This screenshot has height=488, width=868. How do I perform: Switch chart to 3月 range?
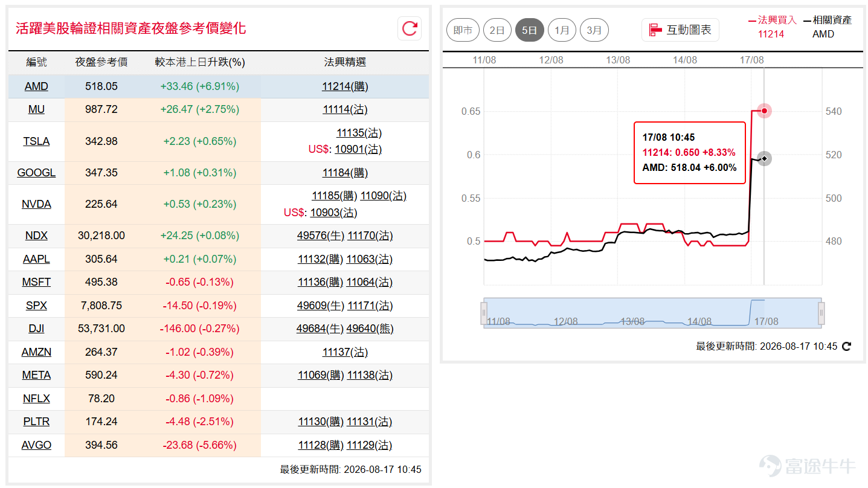594,30
